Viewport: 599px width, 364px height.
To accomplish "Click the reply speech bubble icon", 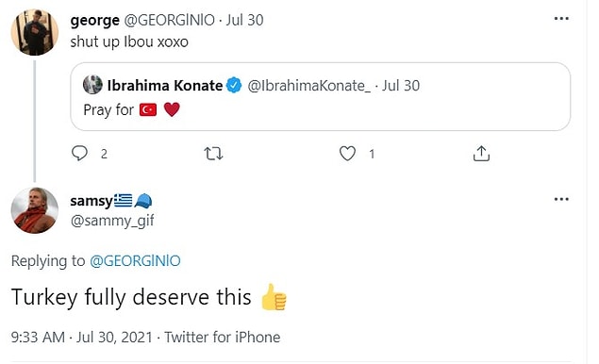I will tap(79, 153).
